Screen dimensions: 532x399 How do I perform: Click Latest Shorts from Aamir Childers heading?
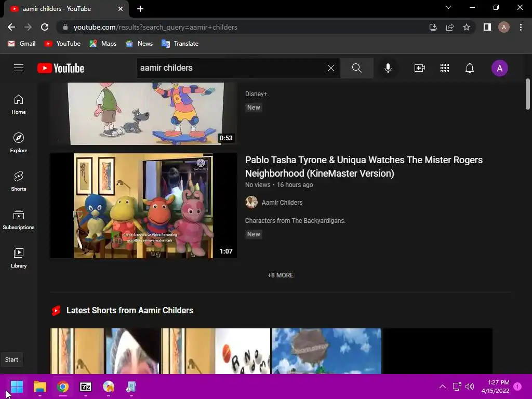click(x=129, y=311)
